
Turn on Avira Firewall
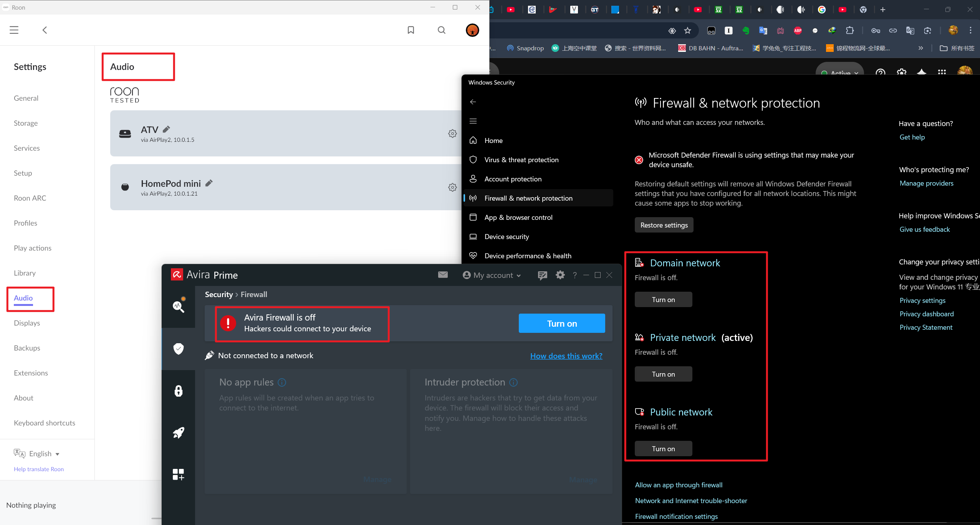point(561,324)
